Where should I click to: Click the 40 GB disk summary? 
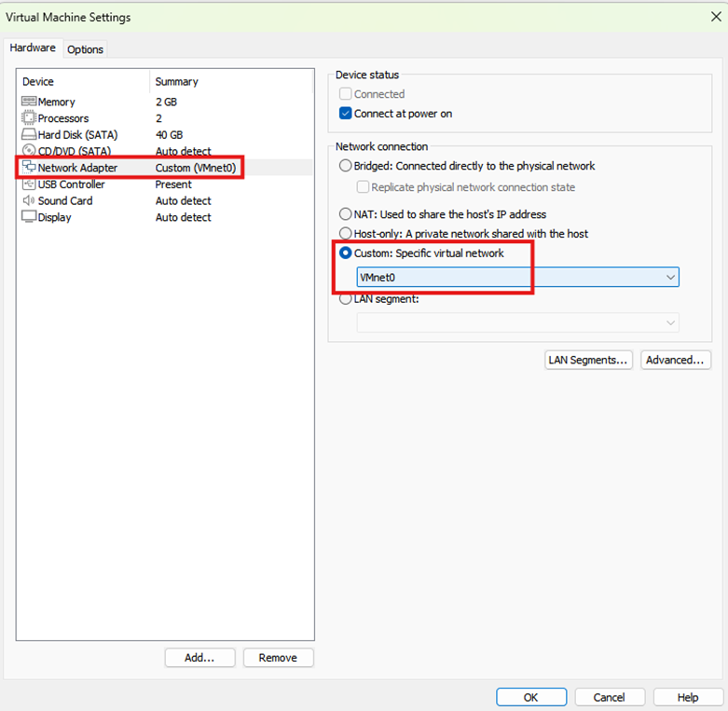click(170, 135)
